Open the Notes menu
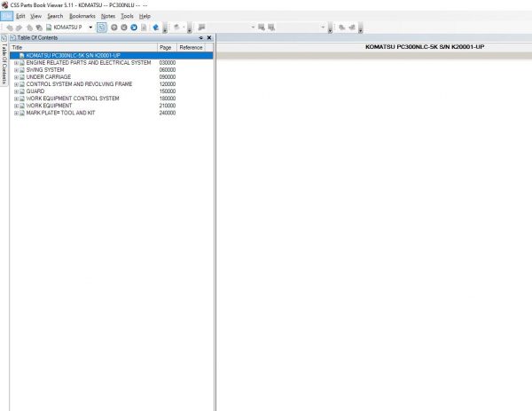Screen dimensions: 532x411 tap(108, 16)
